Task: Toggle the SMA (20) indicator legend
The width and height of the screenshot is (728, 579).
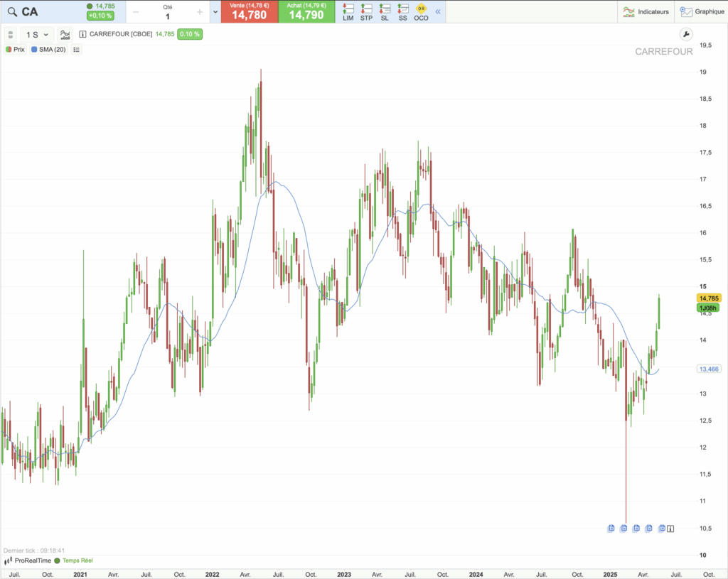Action: (x=48, y=49)
